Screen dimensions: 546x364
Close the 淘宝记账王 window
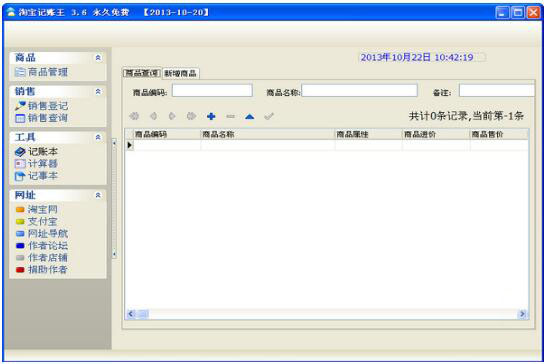point(533,13)
